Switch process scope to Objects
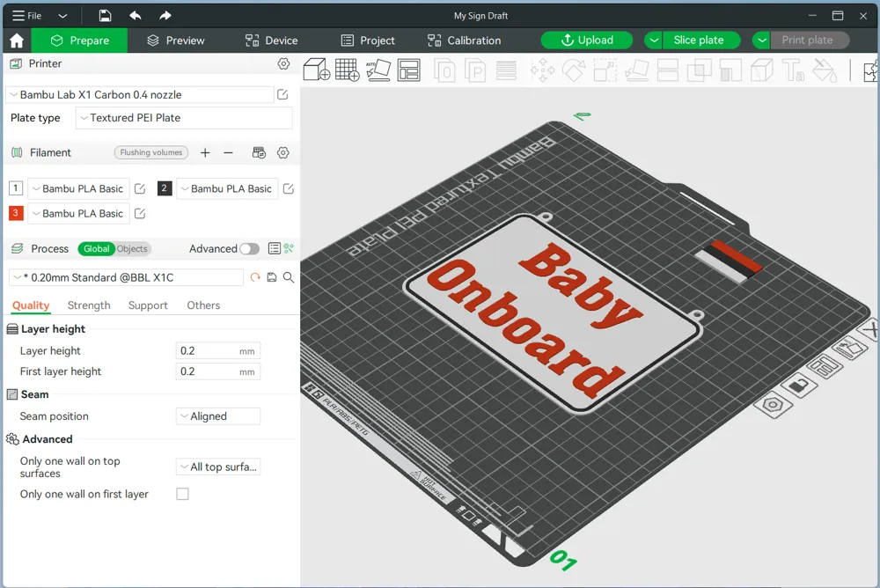 pyautogui.click(x=133, y=249)
